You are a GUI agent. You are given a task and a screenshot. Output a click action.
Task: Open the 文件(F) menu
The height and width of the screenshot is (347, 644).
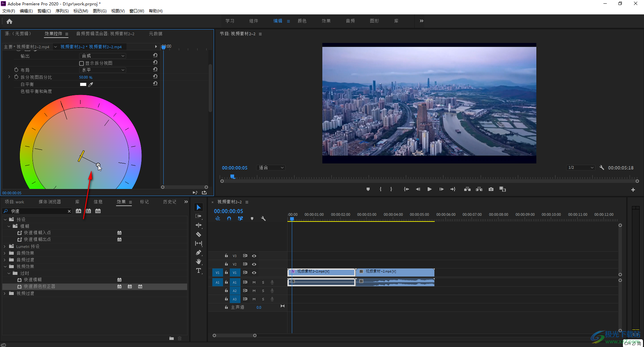tap(9, 11)
